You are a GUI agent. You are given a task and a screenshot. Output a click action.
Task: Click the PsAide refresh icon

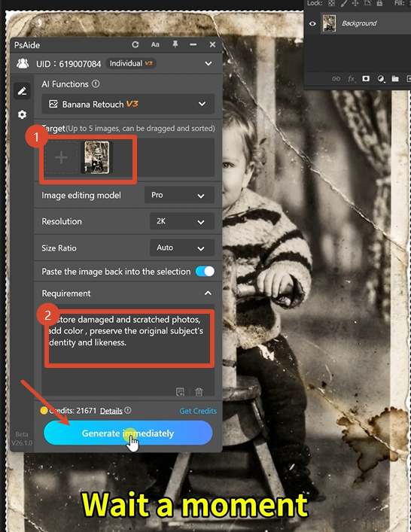pyautogui.click(x=135, y=45)
